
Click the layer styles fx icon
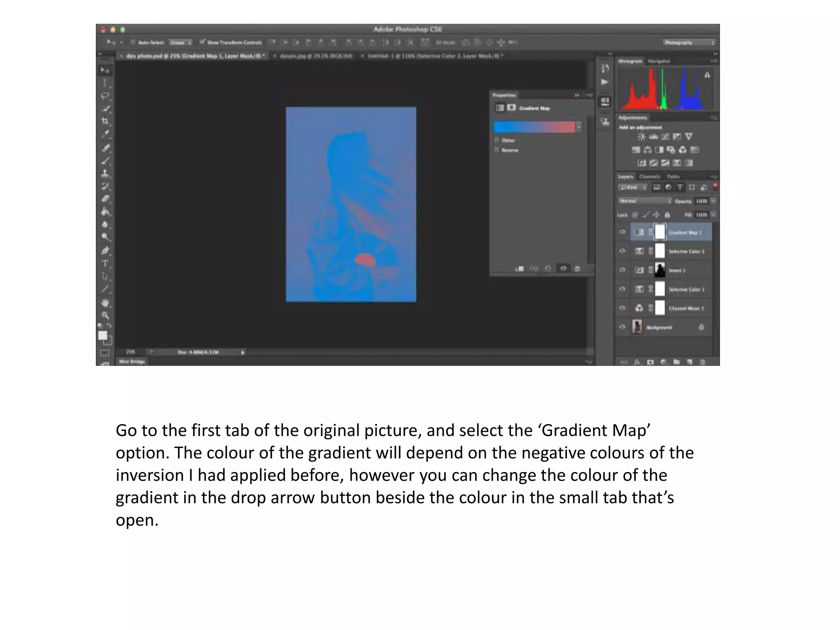637,362
